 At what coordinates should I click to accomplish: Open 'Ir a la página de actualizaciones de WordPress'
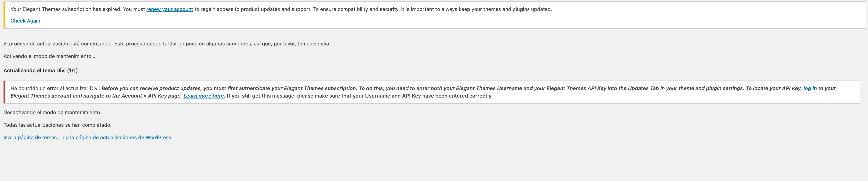click(x=116, y=138)
